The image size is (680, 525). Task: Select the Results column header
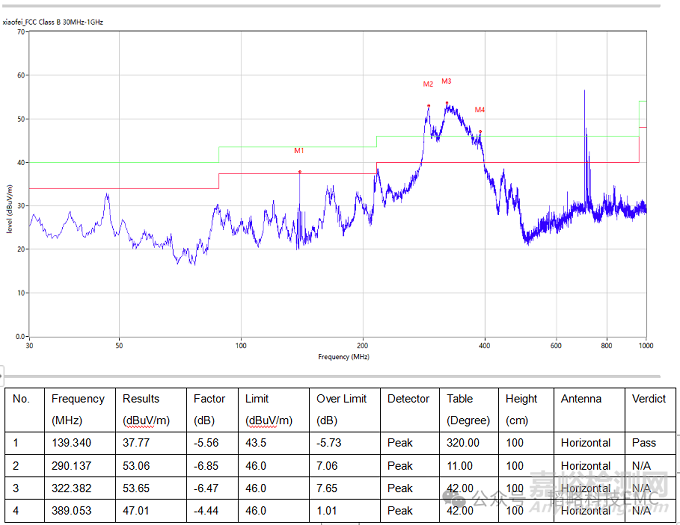point(141,399)
